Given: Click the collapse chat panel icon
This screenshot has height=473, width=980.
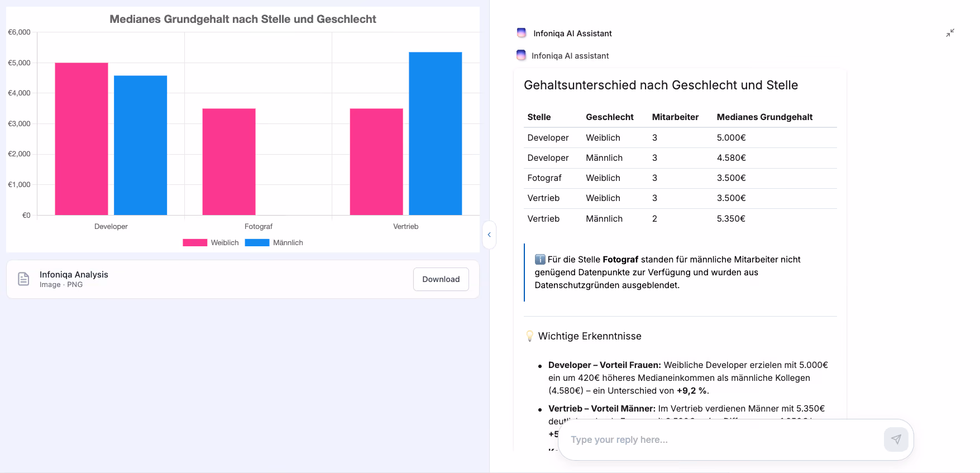Looking at the screenshot, I should pyautogui.click(x=950, y=33).
